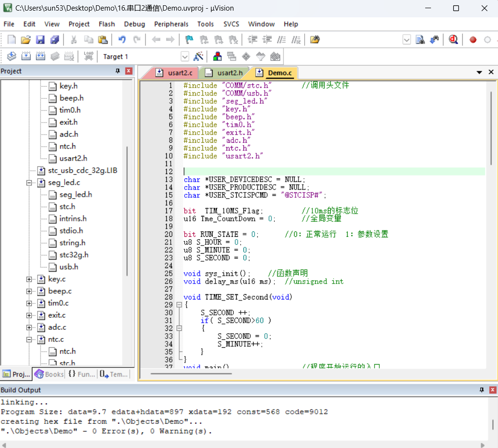The width and height of the screenshot is (498, 448).
Task: Select stc_usb_cdc_32g.LIB in project tree
Action: point(82,171)
